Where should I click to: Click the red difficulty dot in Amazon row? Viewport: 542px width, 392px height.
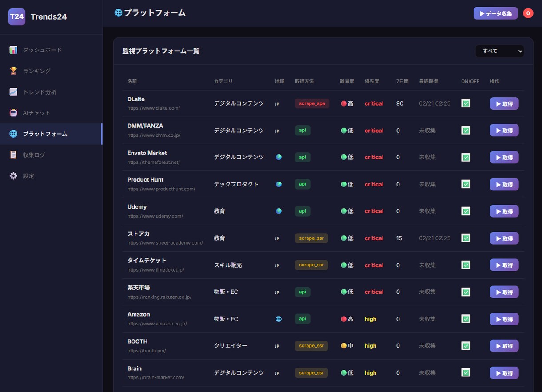click(343, 319)
